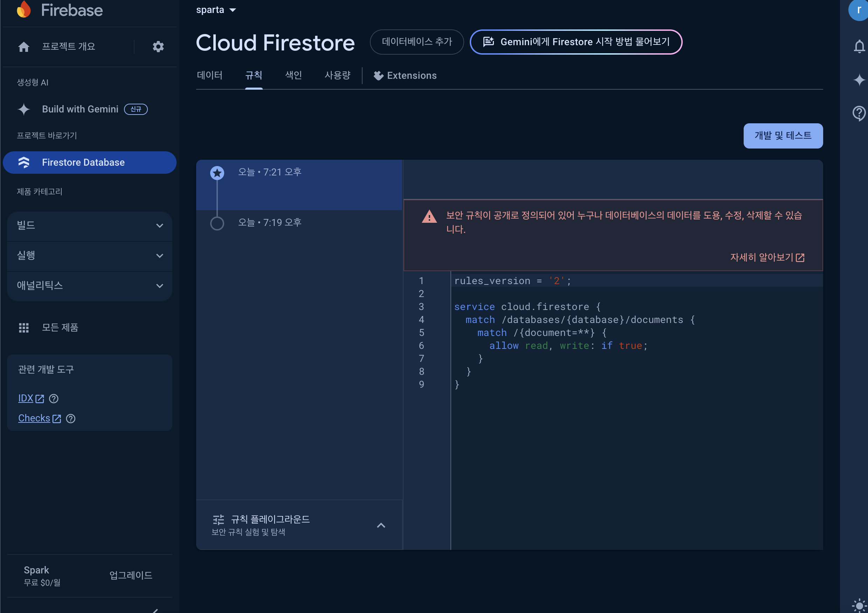868x613 pixels.
Task: Switch to the 색인 tab
Action: click(294, 76)
